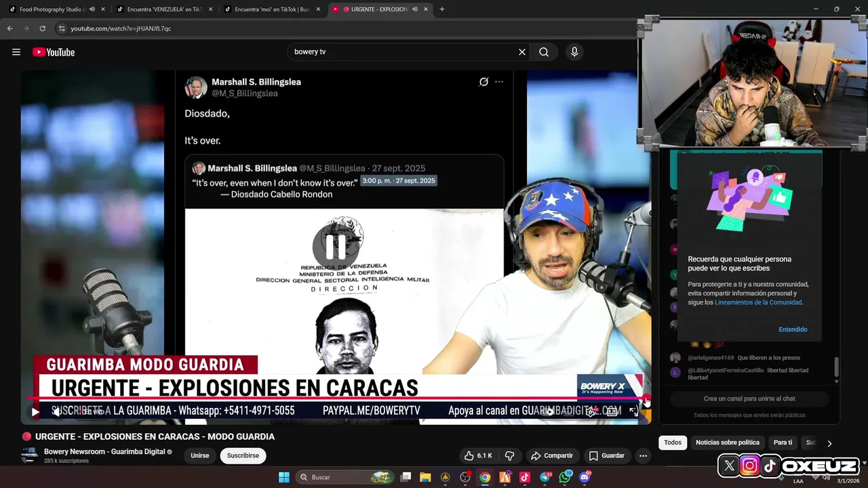Open chat user @arielgenes4169

point(711,358)
